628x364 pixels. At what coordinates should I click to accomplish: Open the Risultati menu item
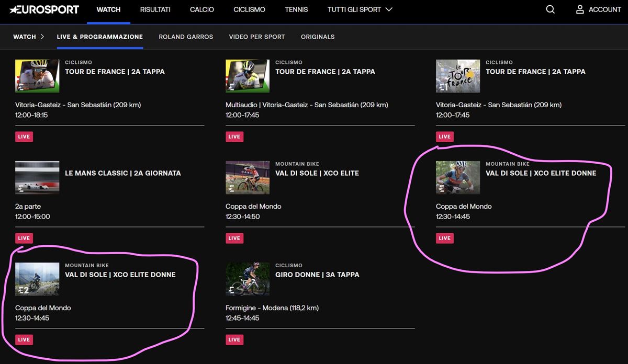pos(155,9)
